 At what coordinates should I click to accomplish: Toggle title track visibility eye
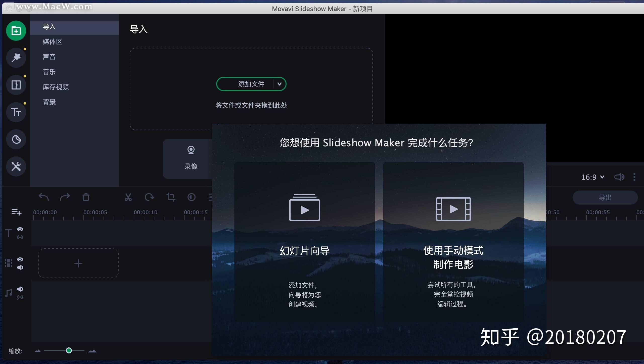click(x=20, y=229)
